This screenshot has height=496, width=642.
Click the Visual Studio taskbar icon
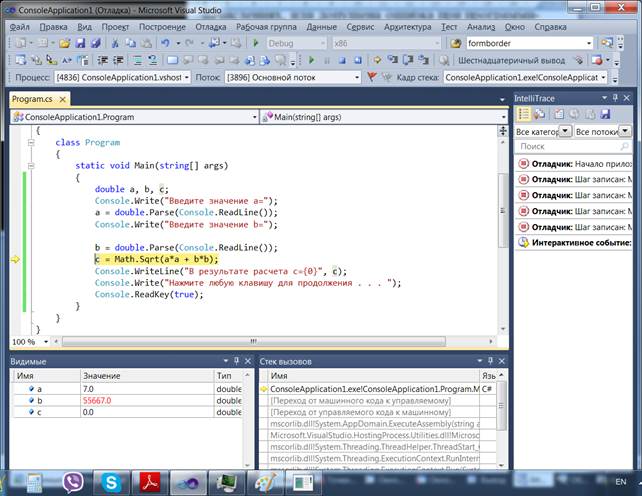[x=190, y=481]
